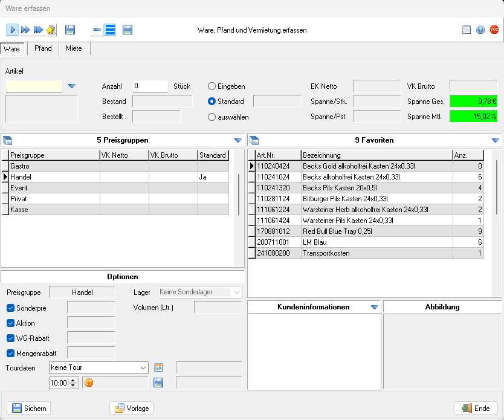Toggle the Mengenrabatt checkbox
The height and width of the screenshot is (420, 504).
[11, 353]
